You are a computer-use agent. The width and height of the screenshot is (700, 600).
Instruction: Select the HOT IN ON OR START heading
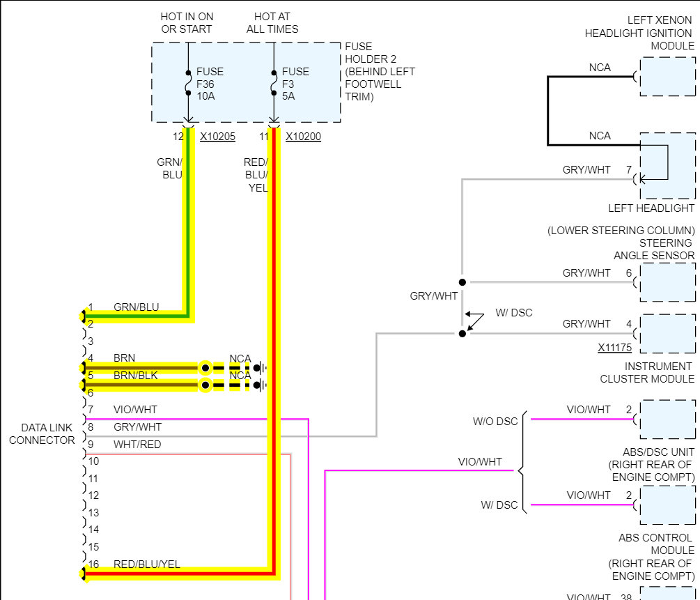point(187,23)
